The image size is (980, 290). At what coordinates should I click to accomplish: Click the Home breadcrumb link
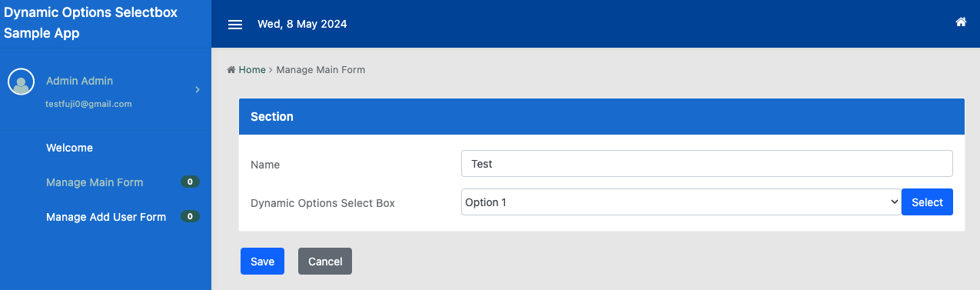tap(252, 70)
